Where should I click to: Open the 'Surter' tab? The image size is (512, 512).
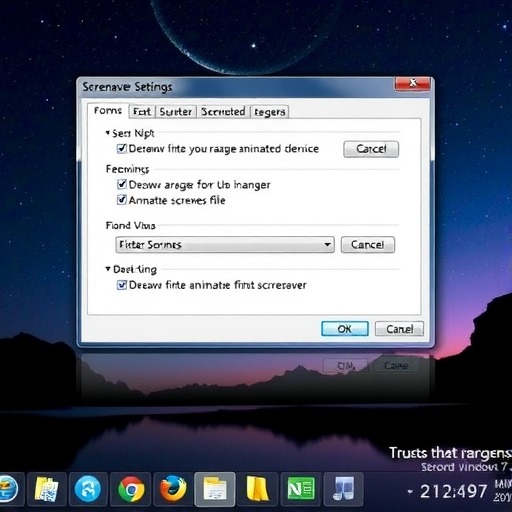tap(176, 111)
